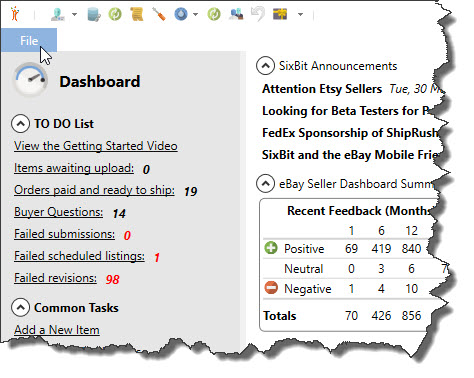Click the SixBit orange figure logo icon
The height and width of the screenshot is (378, 474).
coord(15,14)
